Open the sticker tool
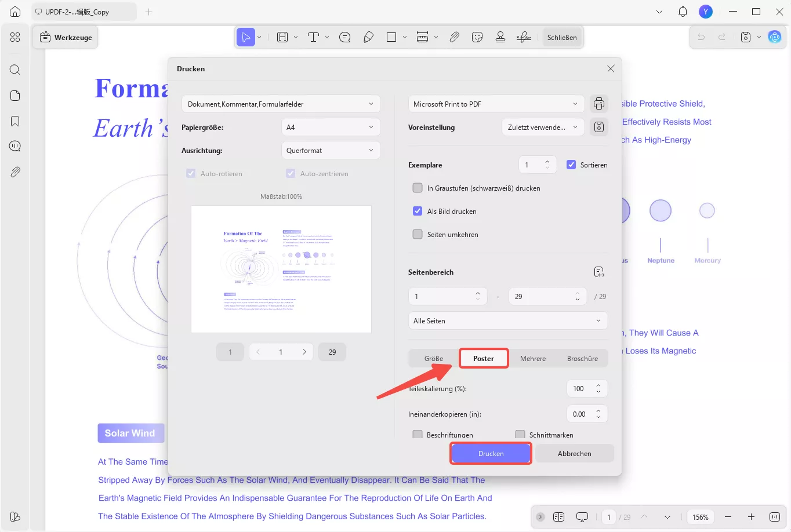Screen dimensions: 791x532 477,37
